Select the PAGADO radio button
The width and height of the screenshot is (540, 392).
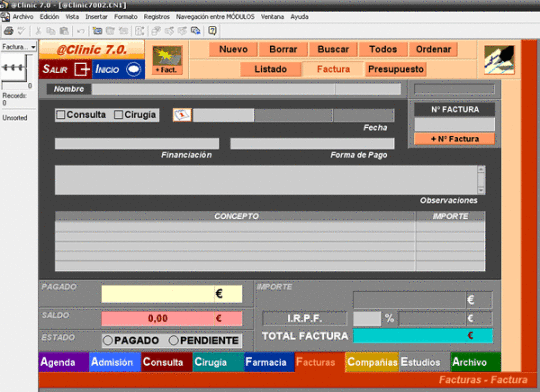point(108,340)
